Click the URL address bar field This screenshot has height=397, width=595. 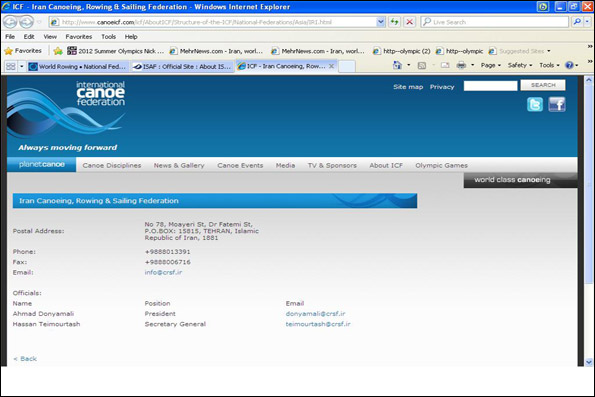(213, 22)
